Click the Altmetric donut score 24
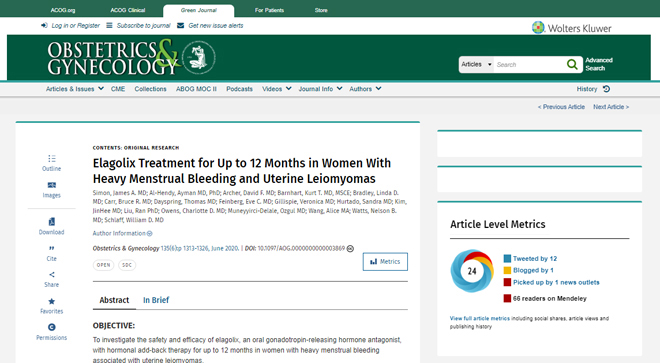Screen dimensions: 660x363 (x=471, y=271)
